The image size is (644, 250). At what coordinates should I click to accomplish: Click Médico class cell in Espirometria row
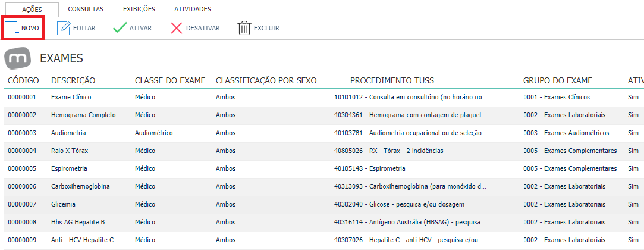[x=145, y=168]
